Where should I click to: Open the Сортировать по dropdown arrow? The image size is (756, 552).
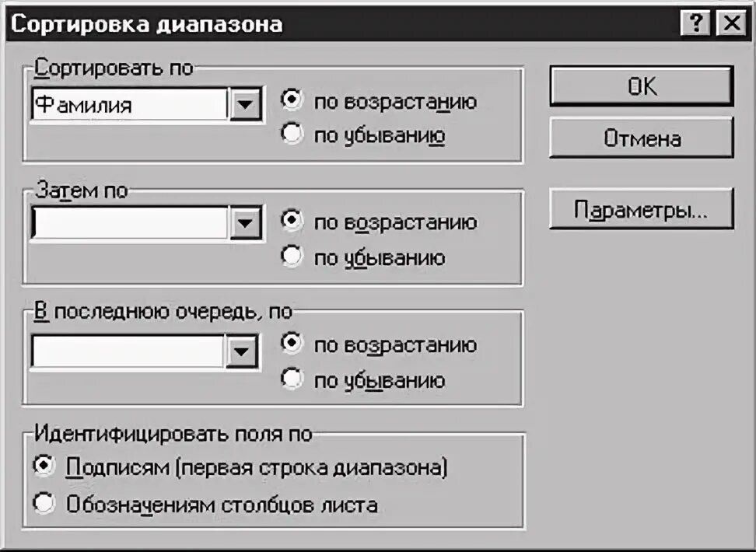[246, 103]
